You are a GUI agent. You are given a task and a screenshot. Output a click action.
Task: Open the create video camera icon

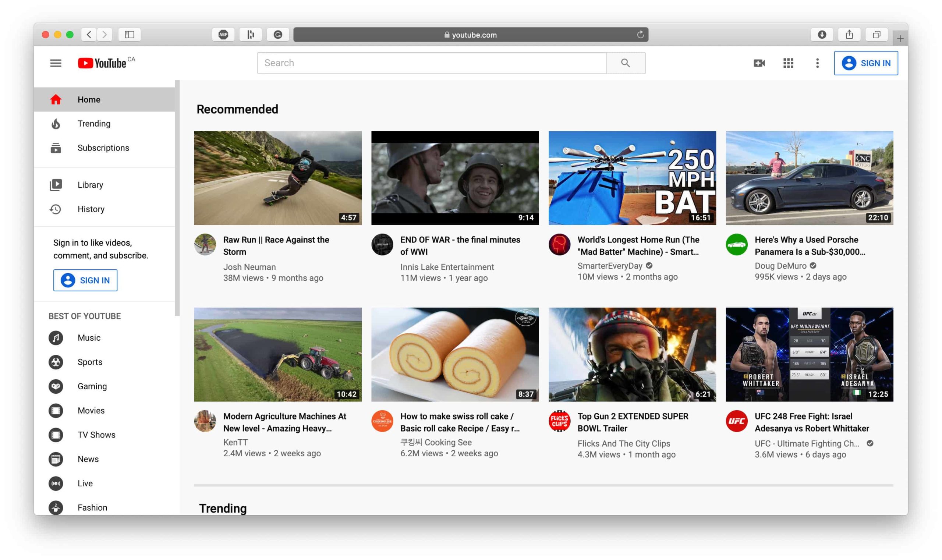click(759, 63)
